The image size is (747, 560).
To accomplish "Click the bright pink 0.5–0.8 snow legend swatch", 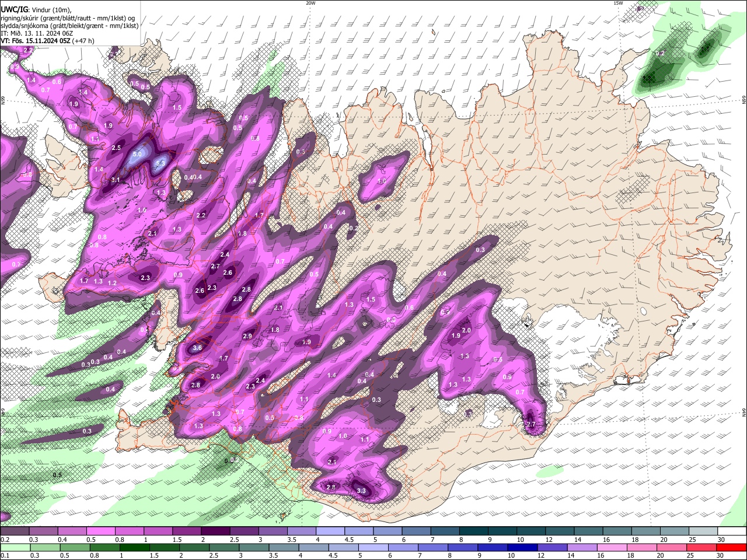I will [102, 531].
